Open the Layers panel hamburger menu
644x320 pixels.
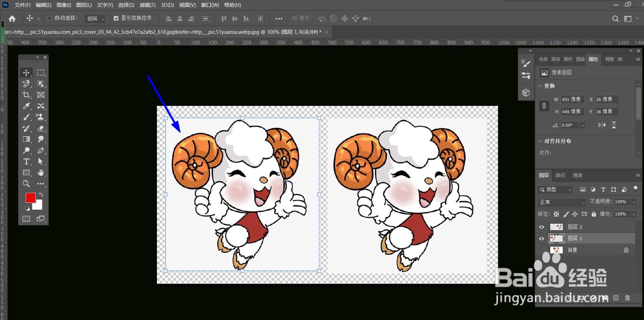[x=638, y=175]
